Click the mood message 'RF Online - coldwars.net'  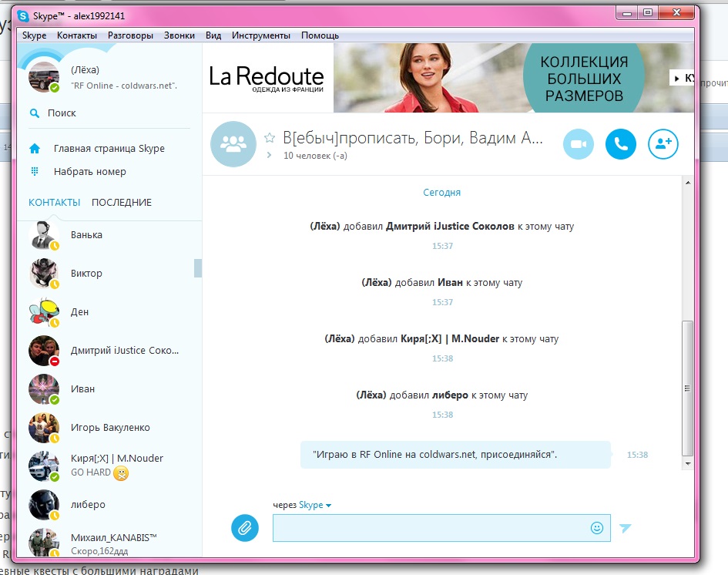click(124, 86)
